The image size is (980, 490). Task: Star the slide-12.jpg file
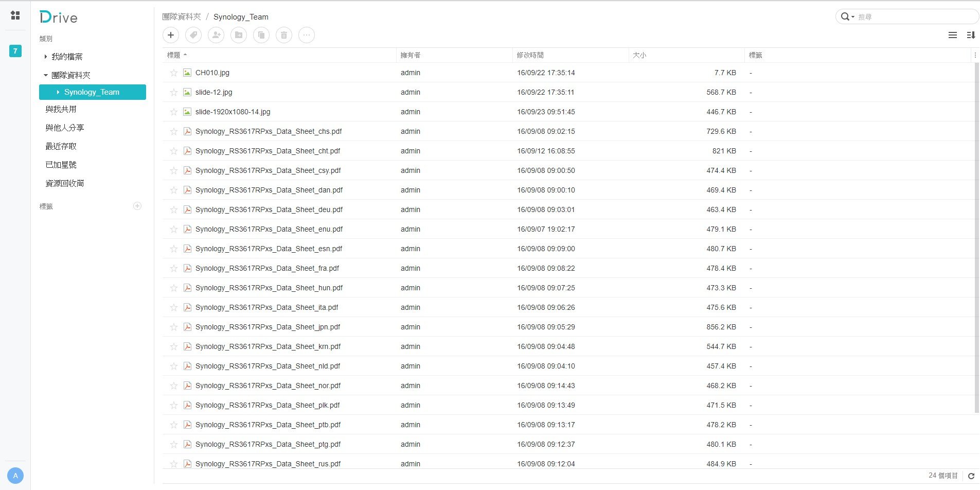[174, 92]
